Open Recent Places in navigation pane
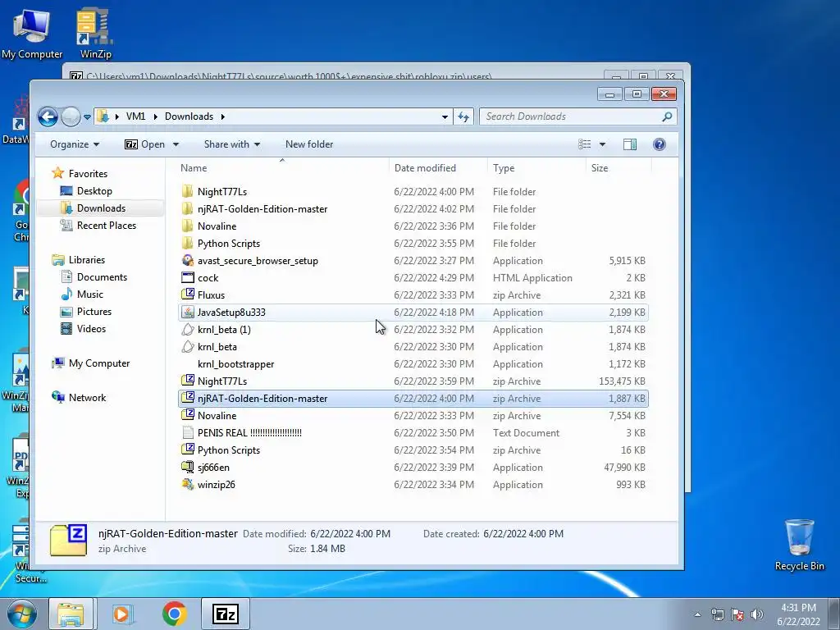 (98, 226)
